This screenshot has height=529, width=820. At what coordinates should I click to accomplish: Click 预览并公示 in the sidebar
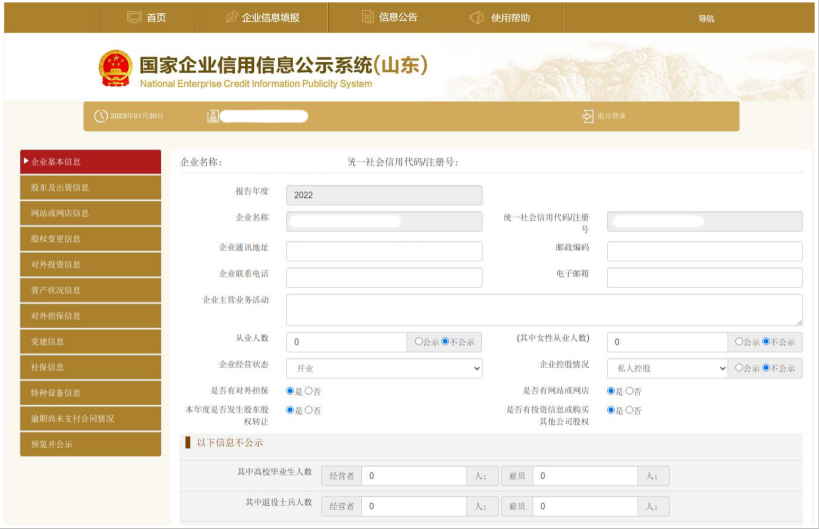coord(90,444)
